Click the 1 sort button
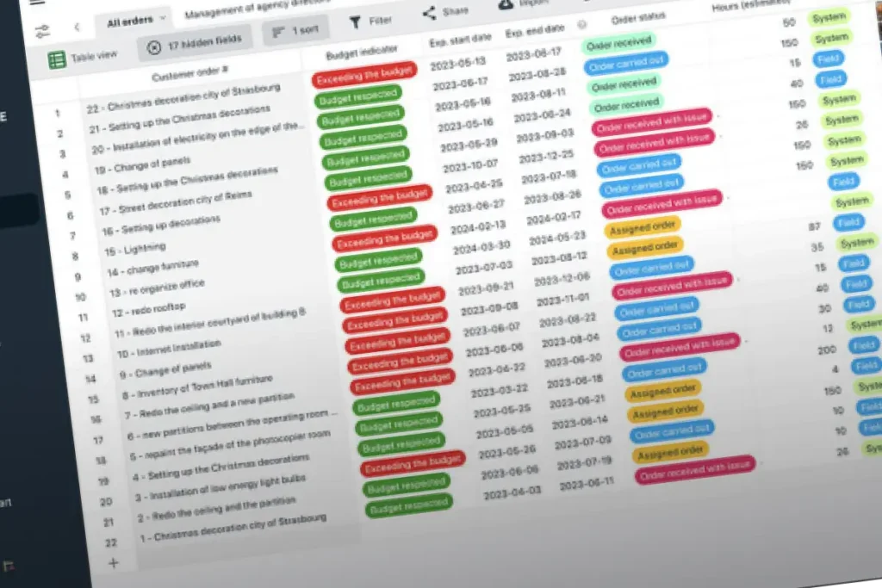 (296, 31)
